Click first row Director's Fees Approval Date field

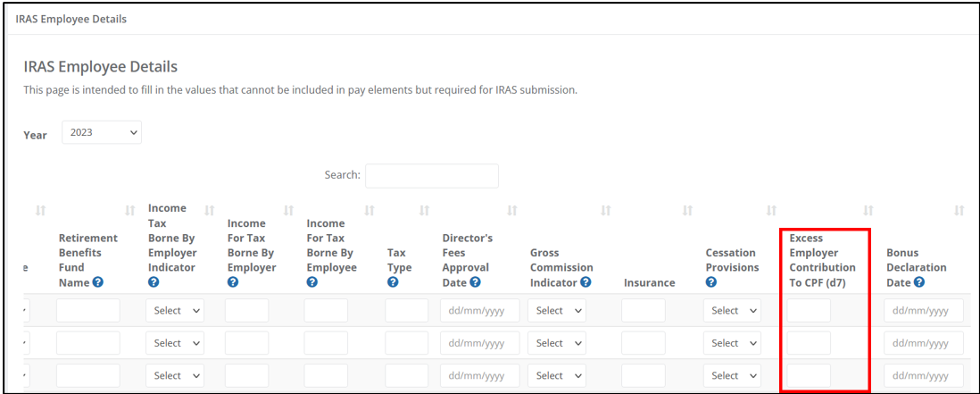coord(480,310)
